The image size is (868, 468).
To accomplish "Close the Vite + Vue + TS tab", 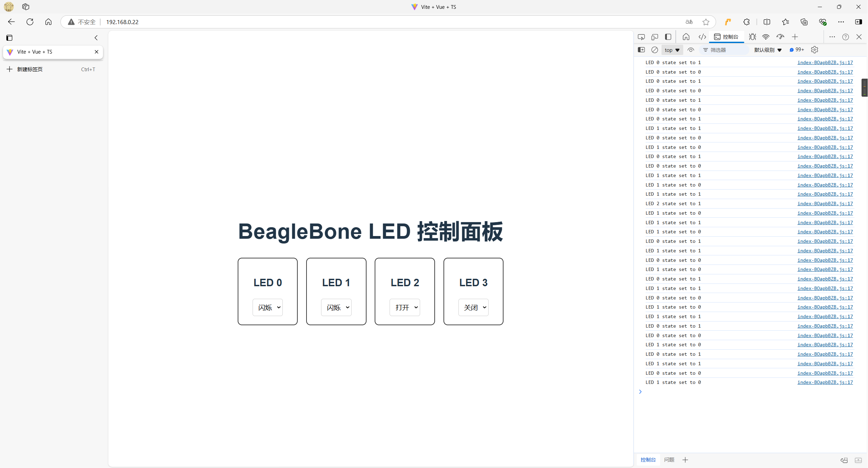I will tap(97, 52).
